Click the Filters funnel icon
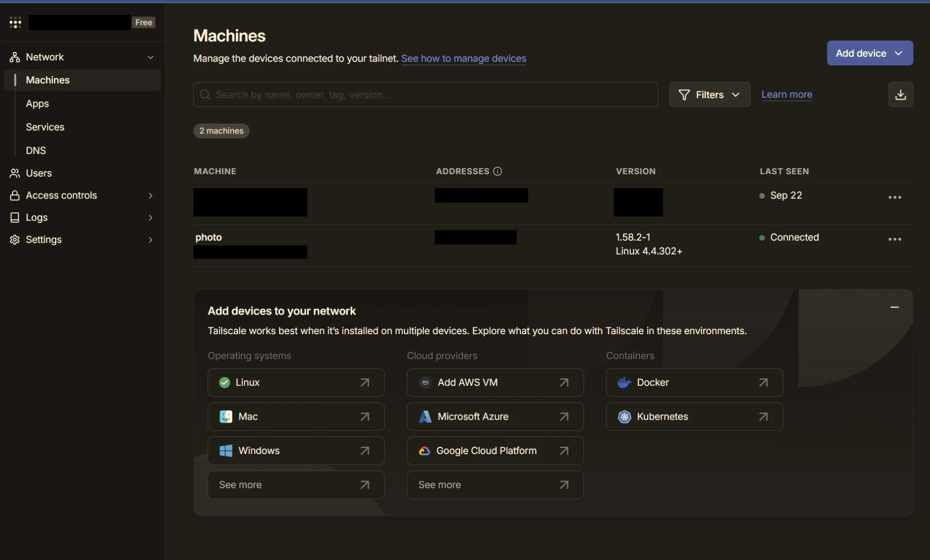930x560 pixels. [684, 95]
